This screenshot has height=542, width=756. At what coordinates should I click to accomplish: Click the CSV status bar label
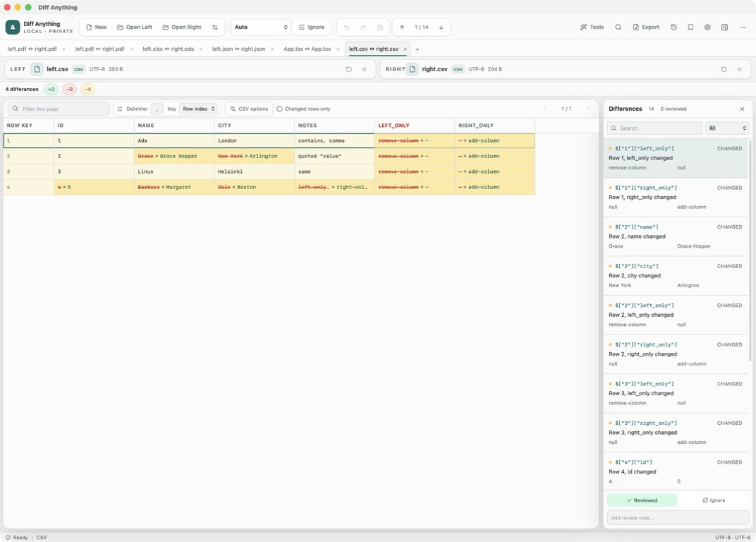[x=42, y=537]
